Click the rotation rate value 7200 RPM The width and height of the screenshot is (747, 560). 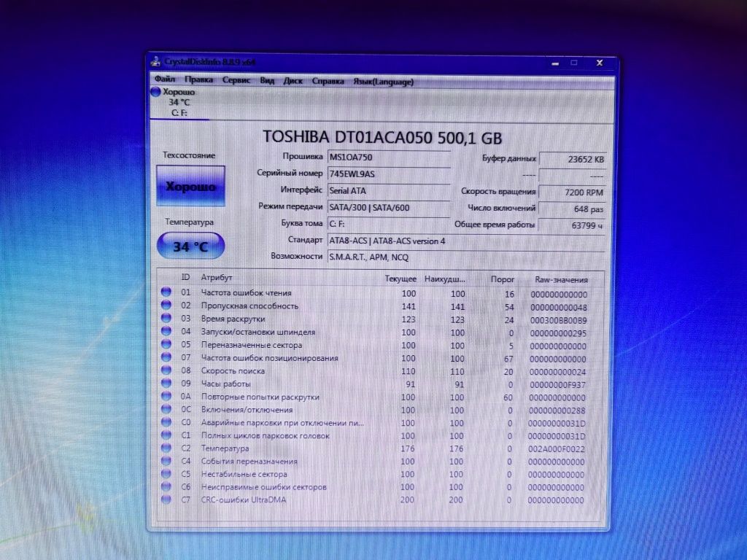(572, 192)
